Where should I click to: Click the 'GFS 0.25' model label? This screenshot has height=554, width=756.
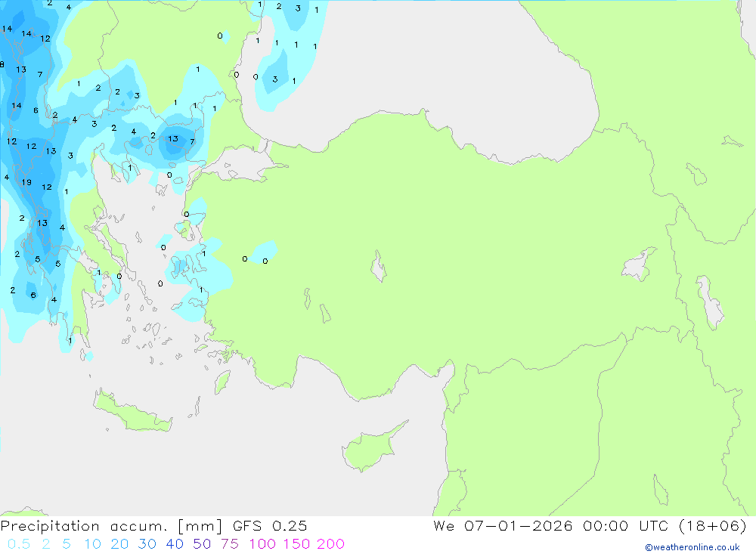click(270, 526)
